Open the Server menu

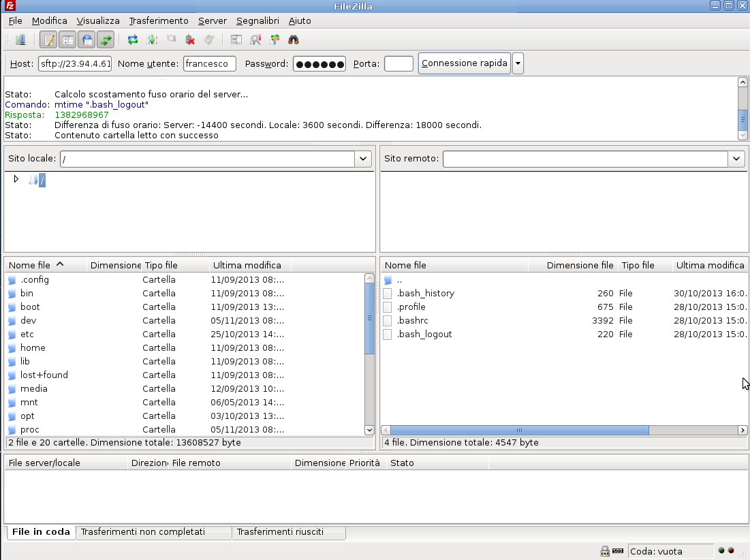213,20
